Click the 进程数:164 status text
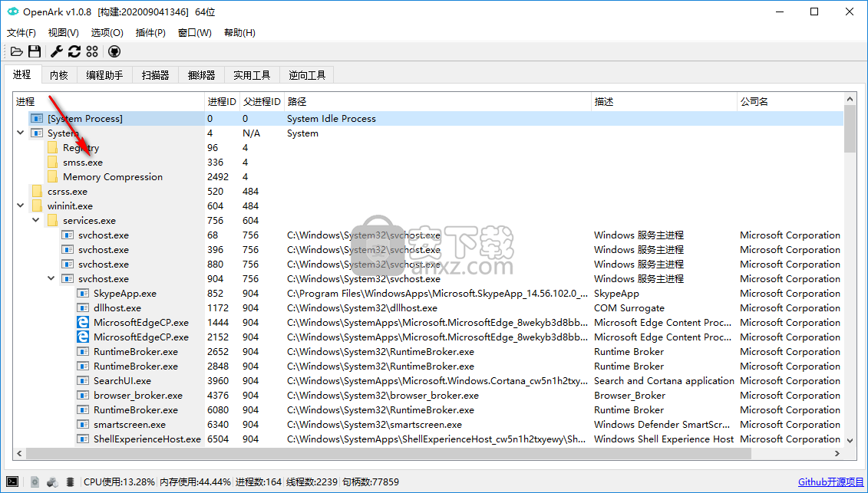 pyautogui.click(x=259, y=482)
